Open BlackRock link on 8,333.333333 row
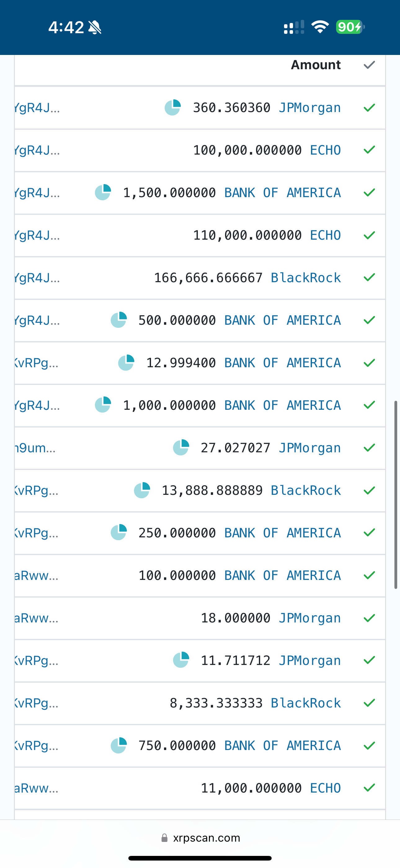Viewport: 400px width, 868px height. 306,703
